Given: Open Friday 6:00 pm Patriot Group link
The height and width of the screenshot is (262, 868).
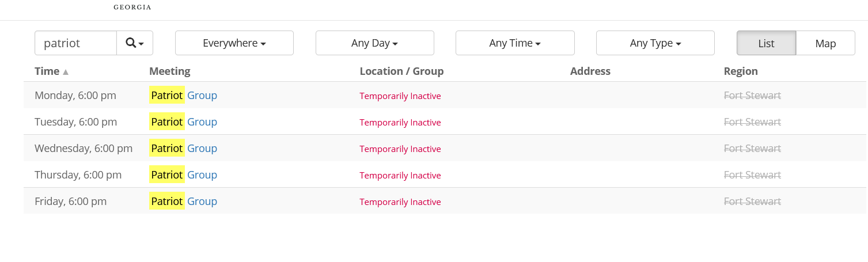Looking at the screenshot, I should (183, 202).
